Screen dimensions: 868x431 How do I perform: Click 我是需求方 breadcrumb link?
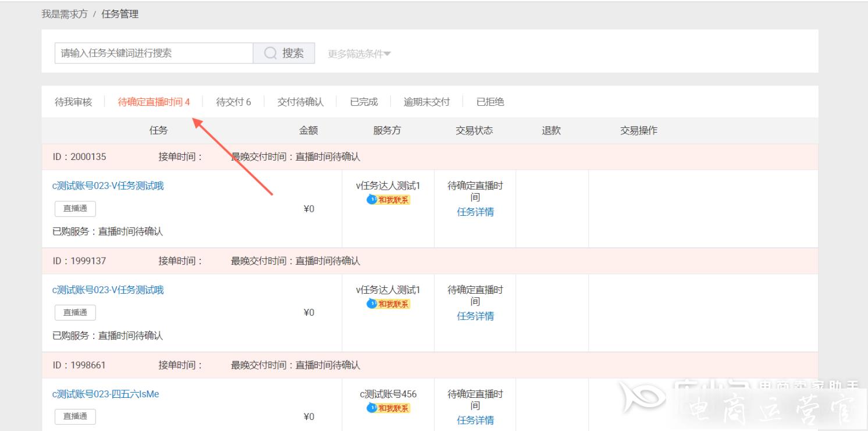tap(64, 14)
